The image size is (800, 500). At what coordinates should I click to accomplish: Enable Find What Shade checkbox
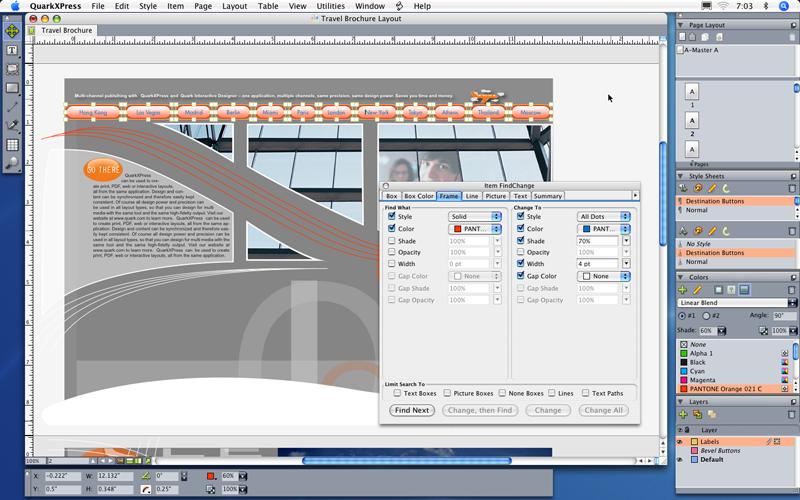391,240
